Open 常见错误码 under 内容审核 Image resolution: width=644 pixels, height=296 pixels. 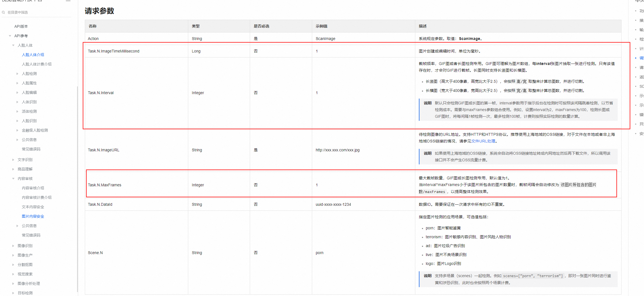[x=31, y=235]
